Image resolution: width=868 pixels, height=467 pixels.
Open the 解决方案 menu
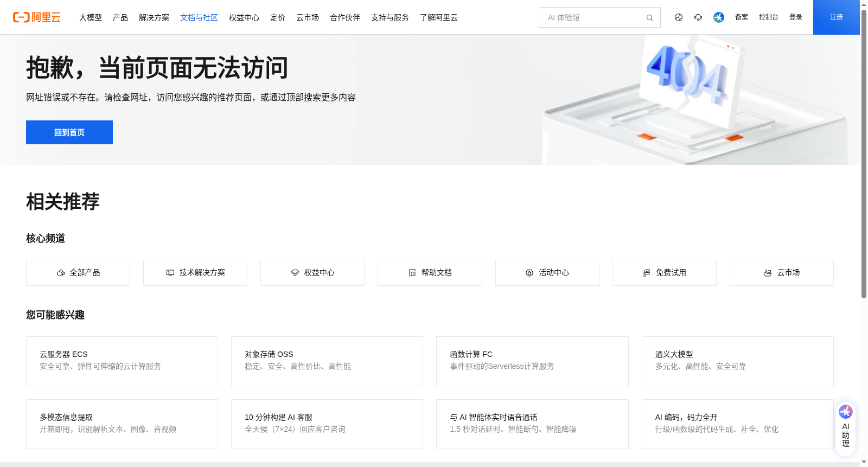coord(154,17)
